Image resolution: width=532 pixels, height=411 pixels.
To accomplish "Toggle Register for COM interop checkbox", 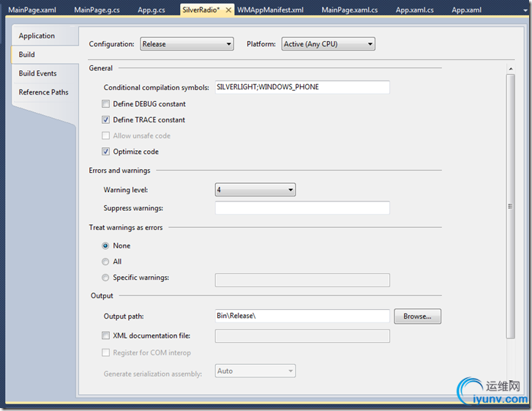I will (106, 352).
